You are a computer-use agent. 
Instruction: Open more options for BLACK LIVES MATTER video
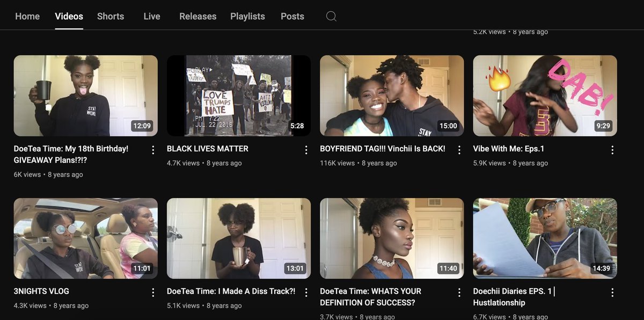(306, 150)
